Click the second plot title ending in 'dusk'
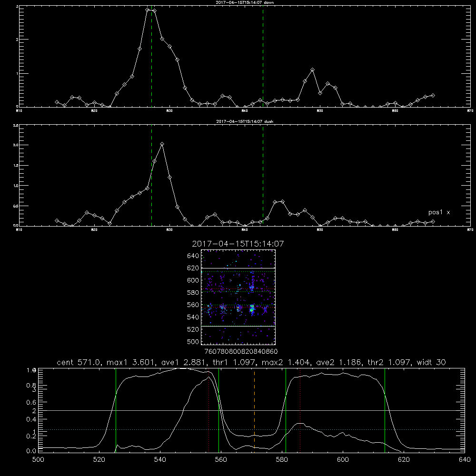 (x=245, y=121)
